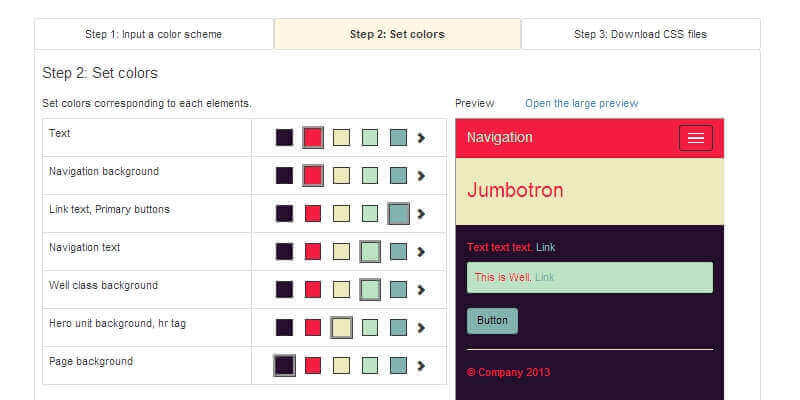Switch to Step 1: Input a color scheme tab
This screenshot has height=400, width=800.
click(153, 34)
